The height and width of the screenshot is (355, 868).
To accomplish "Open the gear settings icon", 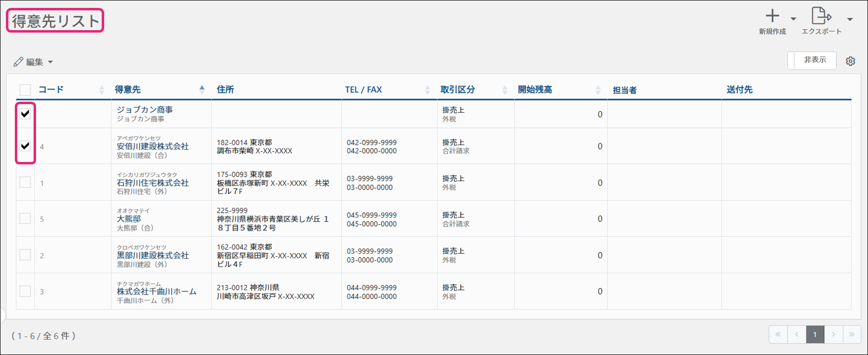I will (x=850, y=61).
